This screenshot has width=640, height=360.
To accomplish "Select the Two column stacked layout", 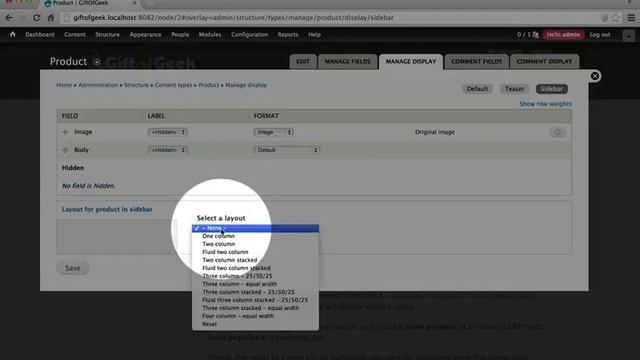I will click(x=256, y=260).
